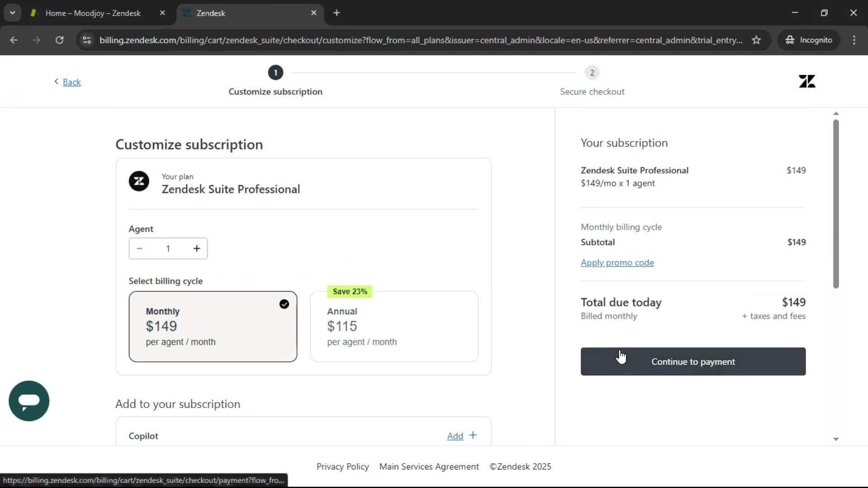Image resolution: width=868 pixels, height=488 pixels.
Task: Click Zendesk tab favicon
Action: click(186, 13)
